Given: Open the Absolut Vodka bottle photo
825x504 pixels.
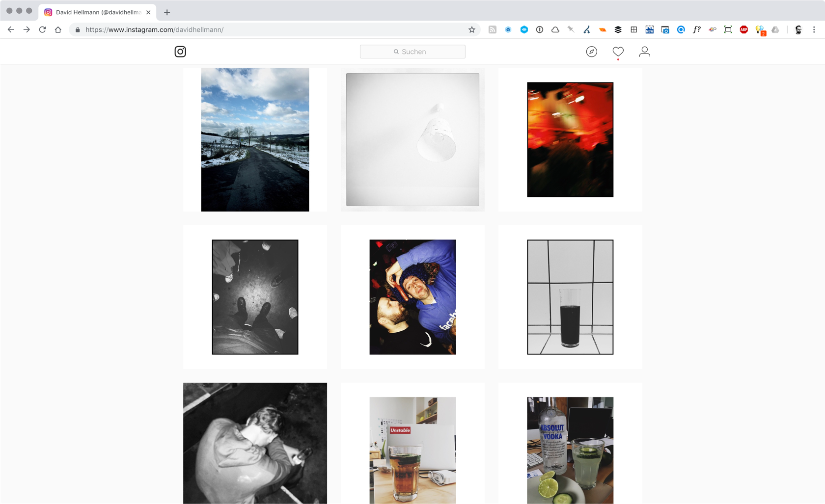Looking at the screenshot, I should (x=570, y=443).
